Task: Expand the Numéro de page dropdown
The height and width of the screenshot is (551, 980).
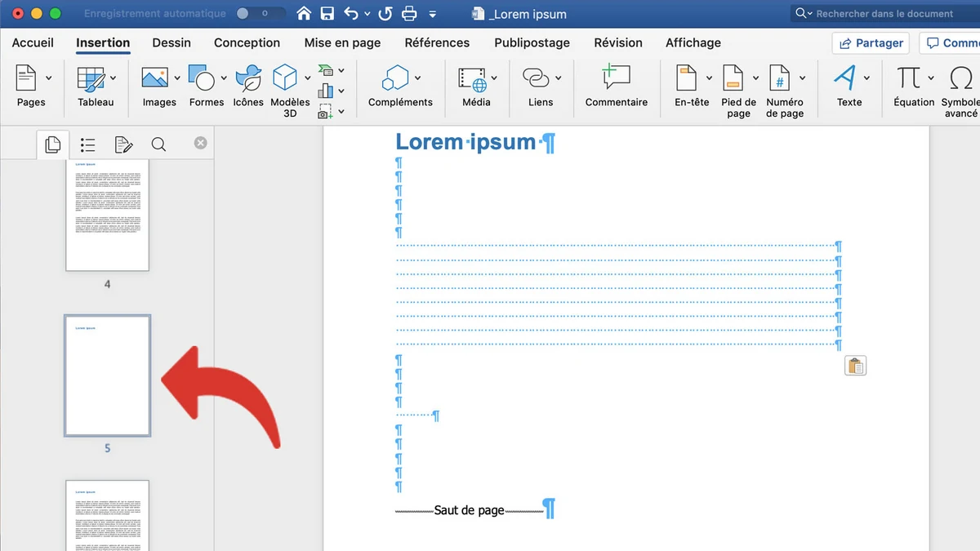Action: 803,78
